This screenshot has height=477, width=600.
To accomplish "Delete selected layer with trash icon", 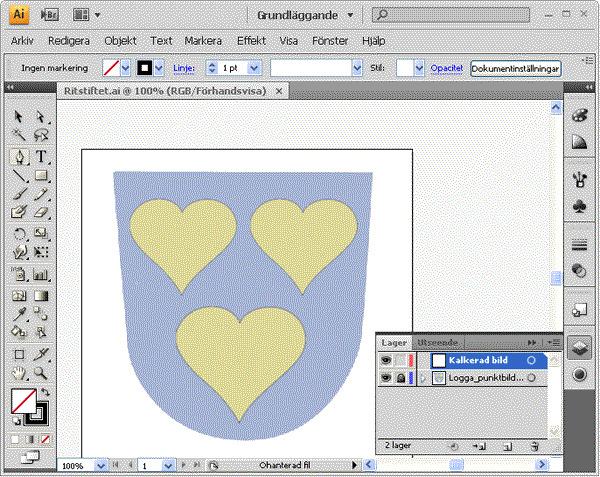I will [535, 446].
